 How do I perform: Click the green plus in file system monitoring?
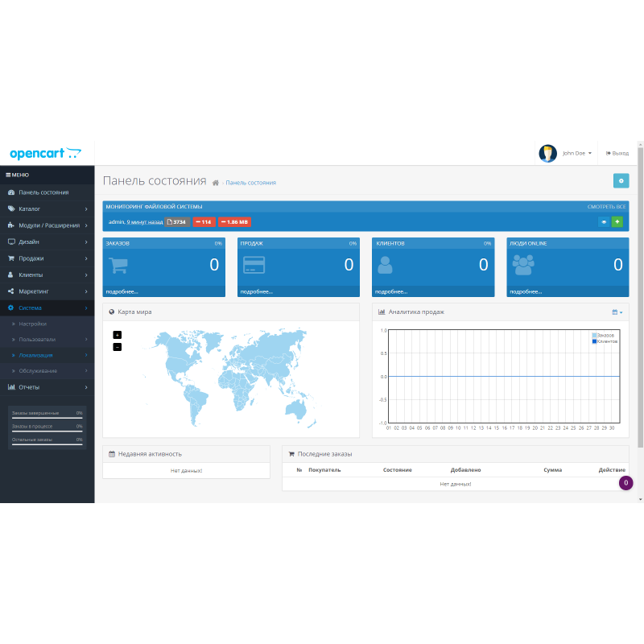(617, 221)
